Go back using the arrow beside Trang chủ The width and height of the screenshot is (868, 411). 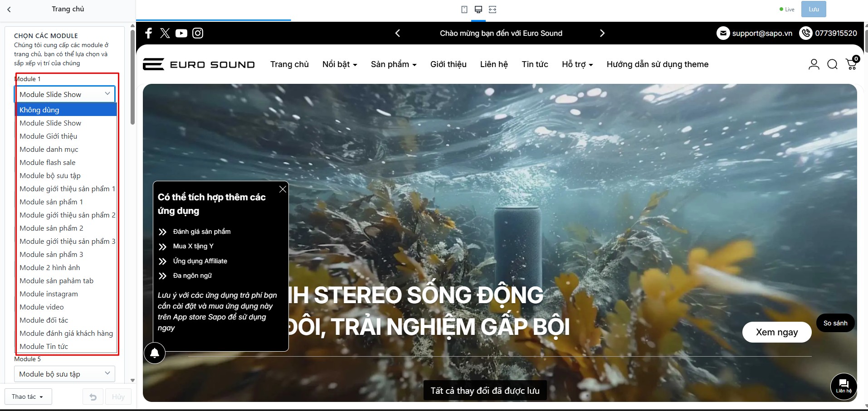[x=9, y=9]
